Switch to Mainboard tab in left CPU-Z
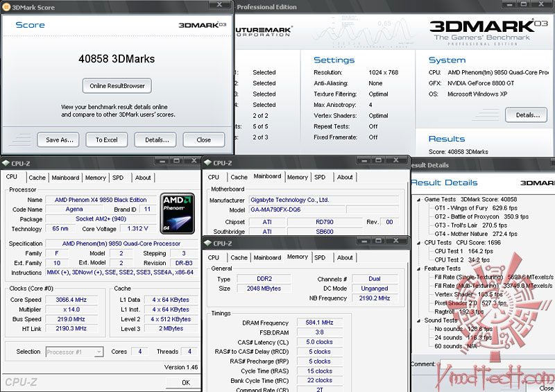The width and height of the screenshot is (555, 392). (x=65, y=178)
